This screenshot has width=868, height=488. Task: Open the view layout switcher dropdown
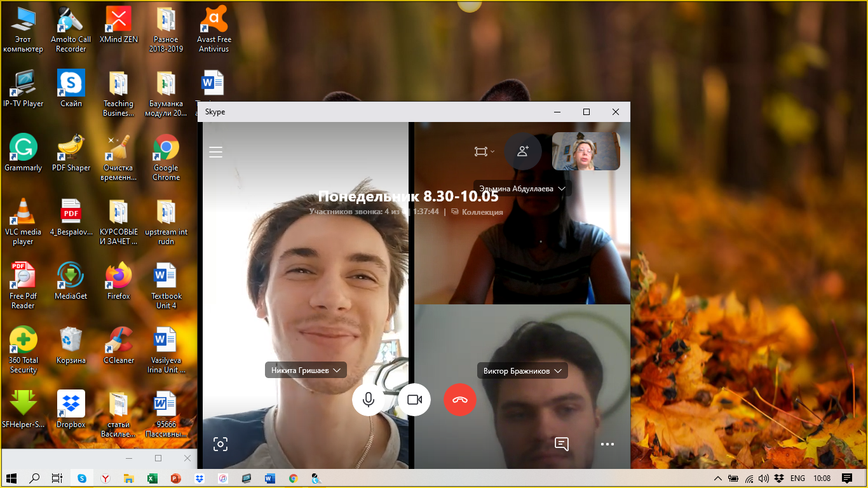click(484, 151)
